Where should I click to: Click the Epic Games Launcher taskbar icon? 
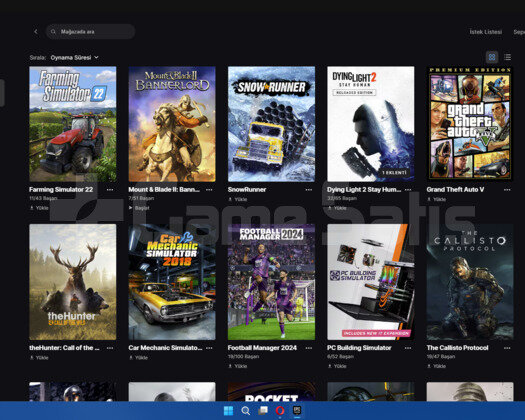[297, 411]
